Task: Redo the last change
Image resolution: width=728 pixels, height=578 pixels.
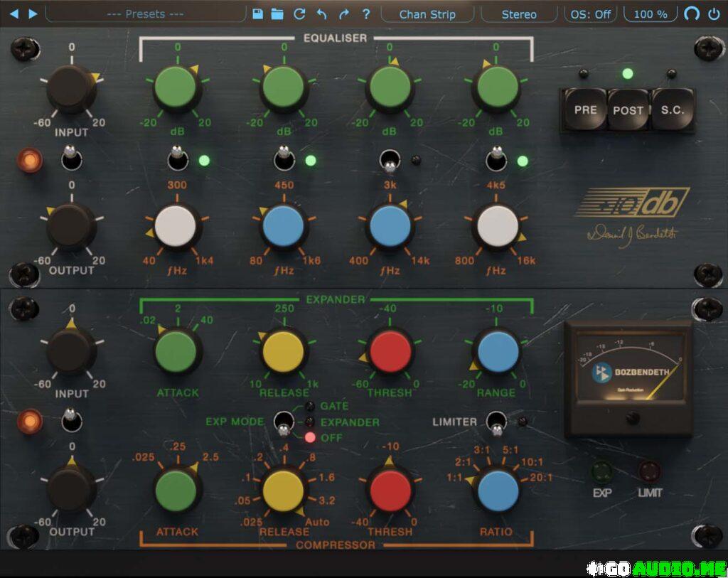Action: (x=343, y=14)
